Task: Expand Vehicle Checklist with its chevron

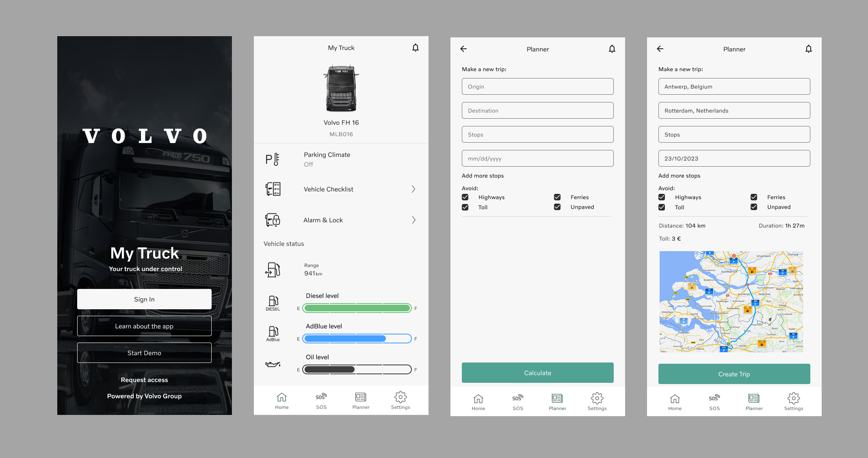Action: pos(413,189)
